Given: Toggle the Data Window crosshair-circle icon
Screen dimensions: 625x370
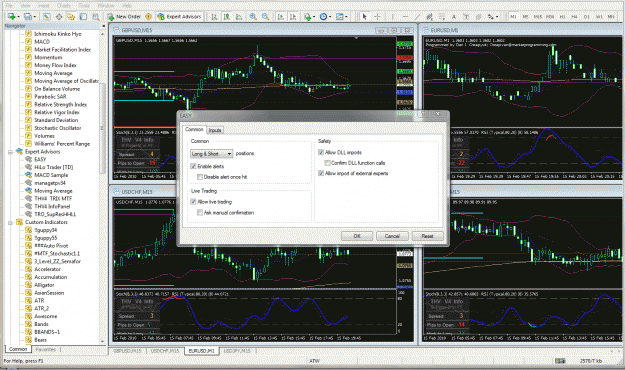Looking at the screenshot, I should [59, 16].
